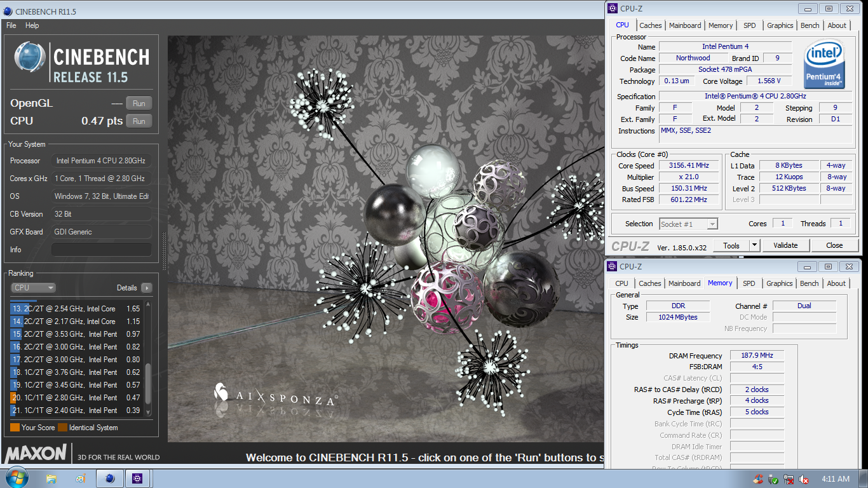Switch to Caches tab in top CPU-Z
The width and height of the screenshot is (868, 488).
click(651, 25)
